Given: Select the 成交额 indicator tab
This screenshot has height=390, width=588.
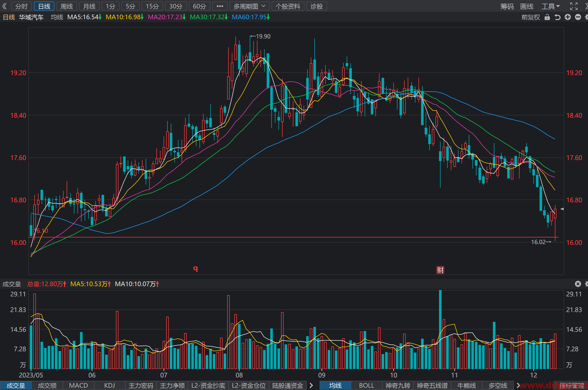Looking at the screenshot, I should click(47, 386).
